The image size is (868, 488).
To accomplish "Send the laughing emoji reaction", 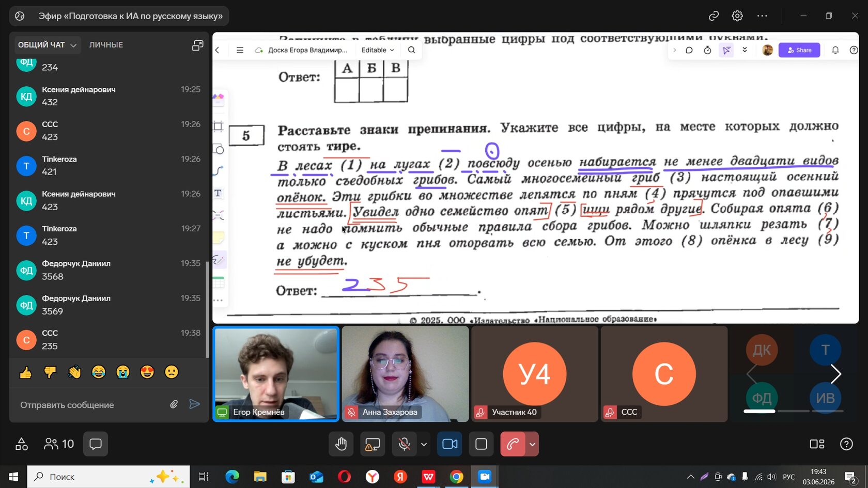I will [99, 372].
